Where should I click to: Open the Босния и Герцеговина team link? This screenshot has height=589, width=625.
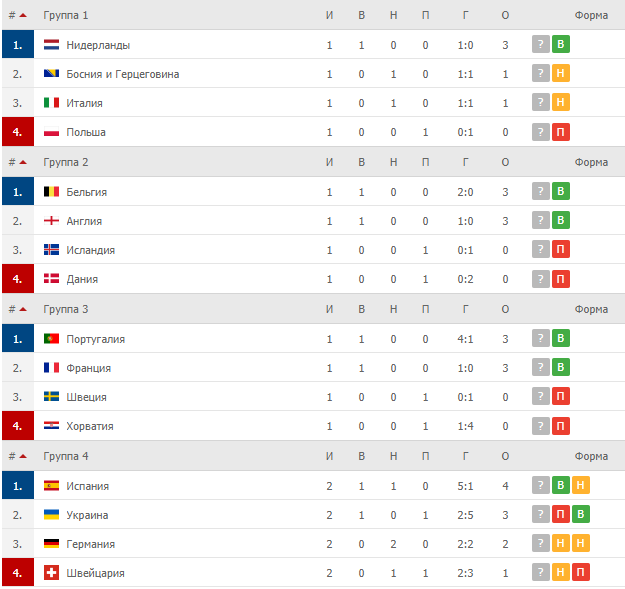click(x=123, y=74)
